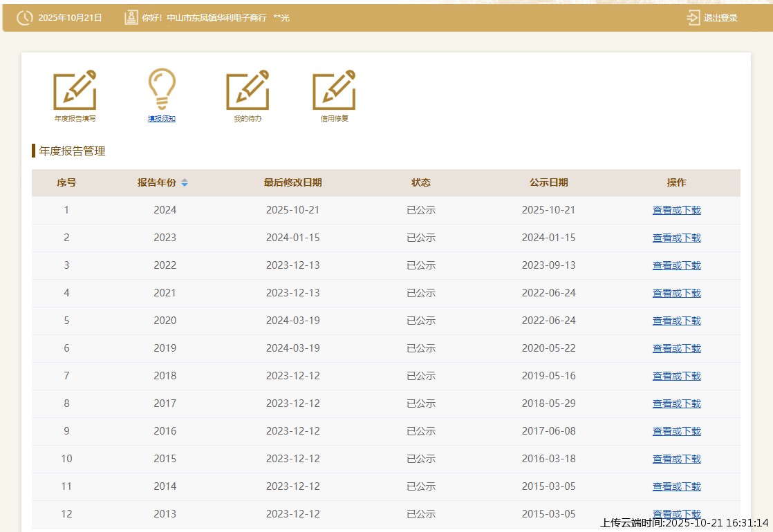Click the logout arrow icon

[x=693, y=18]
